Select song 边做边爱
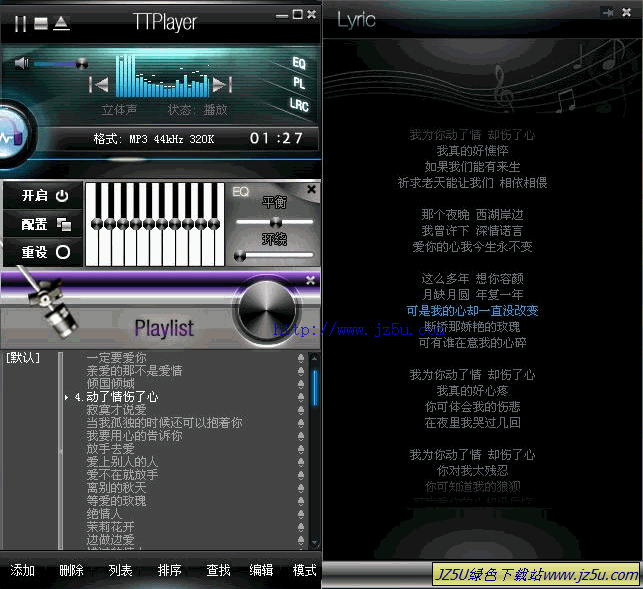Screen dimensions: 643x589 [x=110, y=539]
